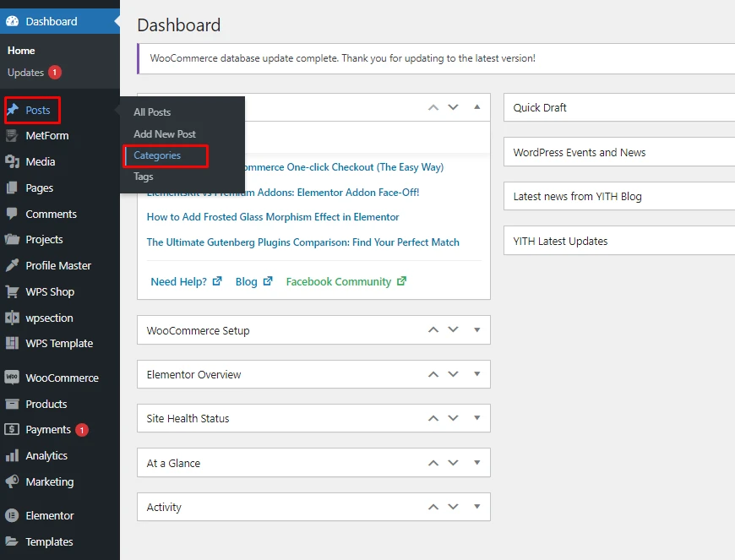Open the Quick Draft widget header
735x560 pixels.
(540, 107)
